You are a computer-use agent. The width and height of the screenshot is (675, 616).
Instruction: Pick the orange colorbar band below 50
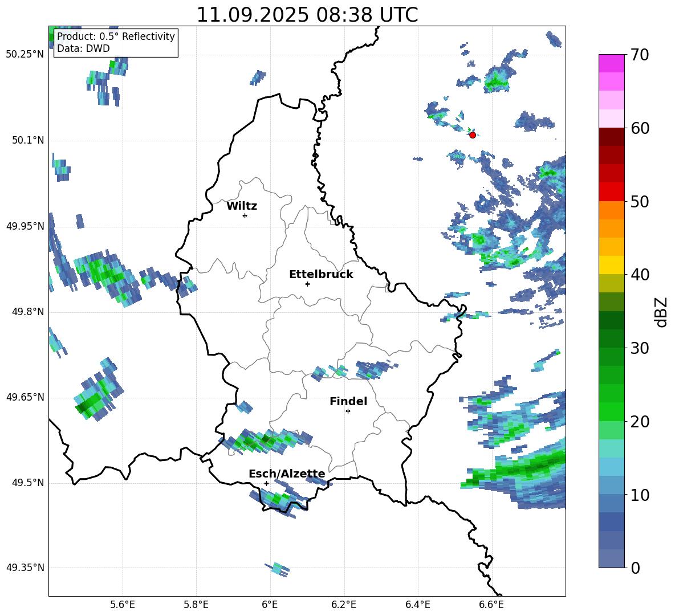pos(611,210)
